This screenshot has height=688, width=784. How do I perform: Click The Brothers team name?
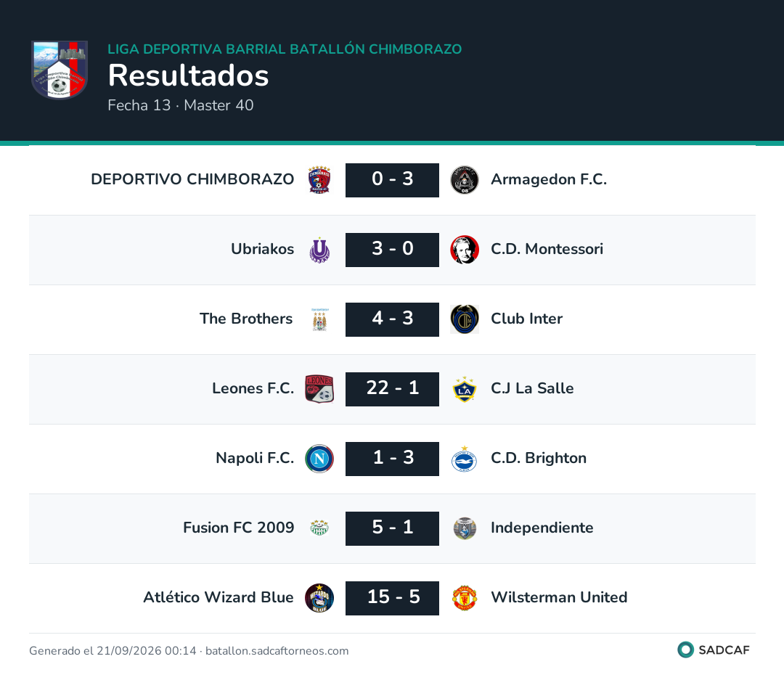[x=246, y=319]
